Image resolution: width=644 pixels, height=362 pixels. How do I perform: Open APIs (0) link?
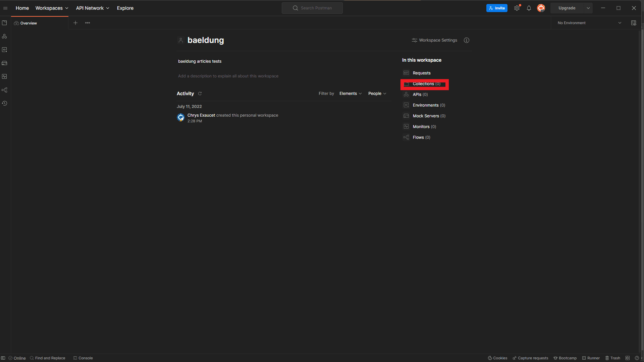pyautogui.click(x=416, y=95)
